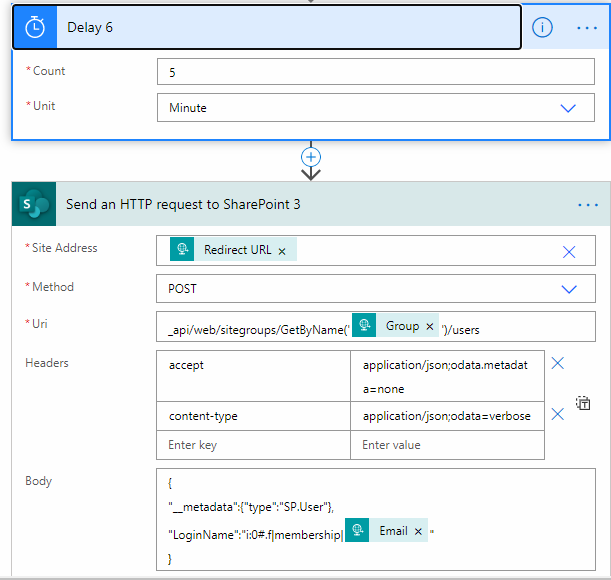Delete the accept header row
The height and width of the screenshot is (580, 611).
(x=558, y=363)
